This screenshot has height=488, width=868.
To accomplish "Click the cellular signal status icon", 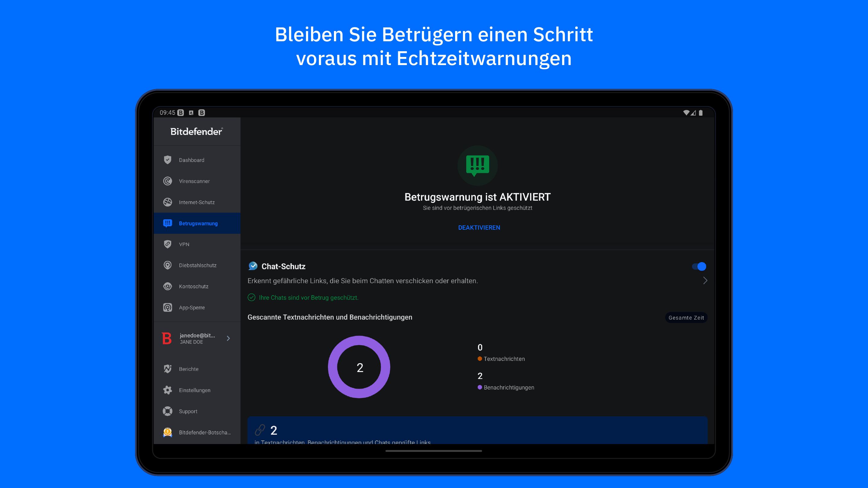I will [x=693, y=113].
